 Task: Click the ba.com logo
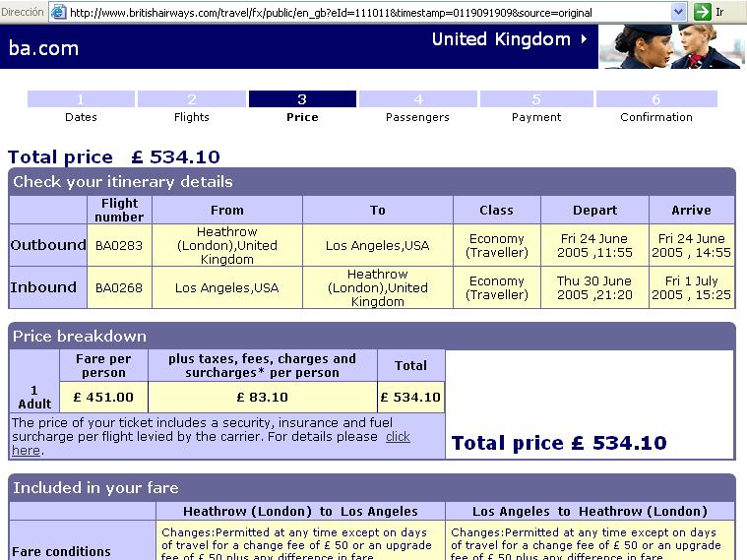pyautogui.click(x=43, y=48)
